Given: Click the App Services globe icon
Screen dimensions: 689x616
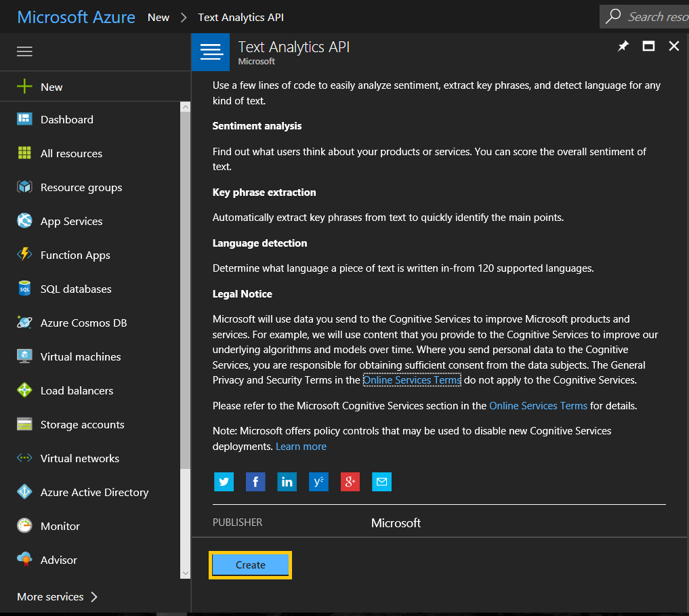Looking at the screenshot, I should (24, 221).
